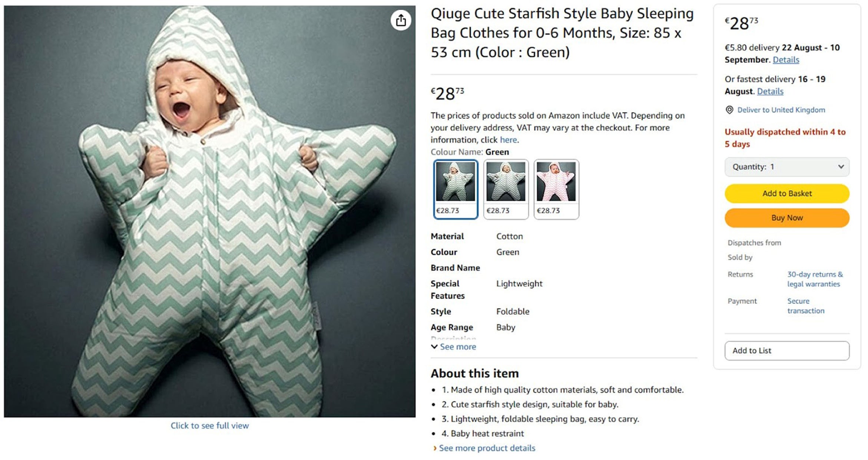The width and height of the screenshot is (868, 460).
Task: Open See more product details link
Action: pos(487,448)
